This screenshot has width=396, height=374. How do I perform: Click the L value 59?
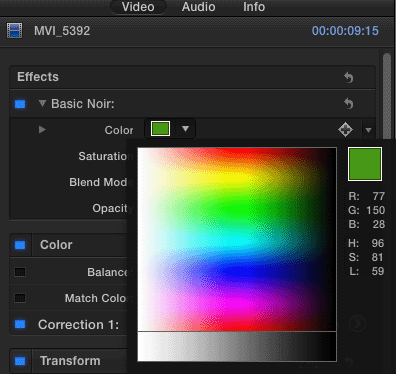tap(378, 271)
